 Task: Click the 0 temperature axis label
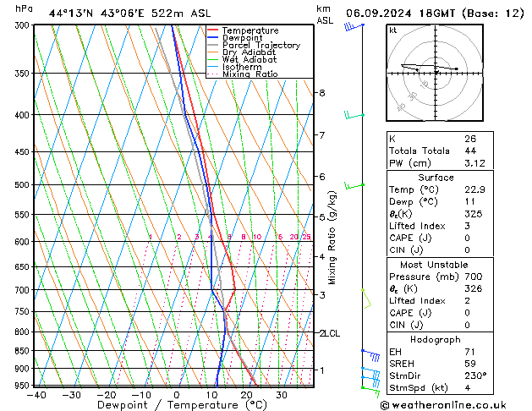(177, 395)
